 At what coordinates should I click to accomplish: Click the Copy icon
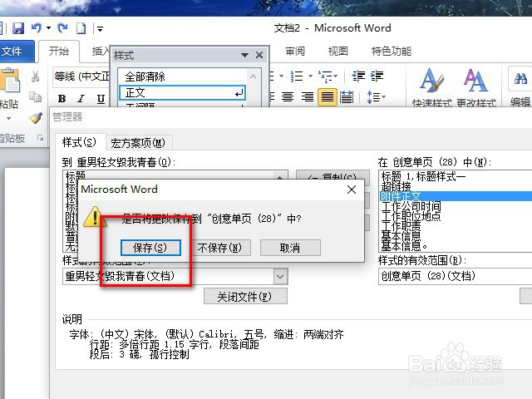(x=35, y=96)
